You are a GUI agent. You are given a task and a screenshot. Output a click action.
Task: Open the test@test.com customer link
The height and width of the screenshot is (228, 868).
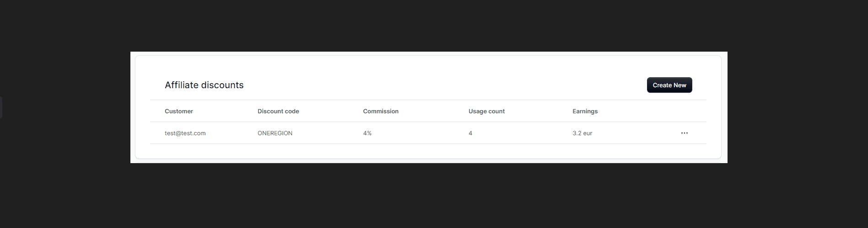click(x=185, y=133)
